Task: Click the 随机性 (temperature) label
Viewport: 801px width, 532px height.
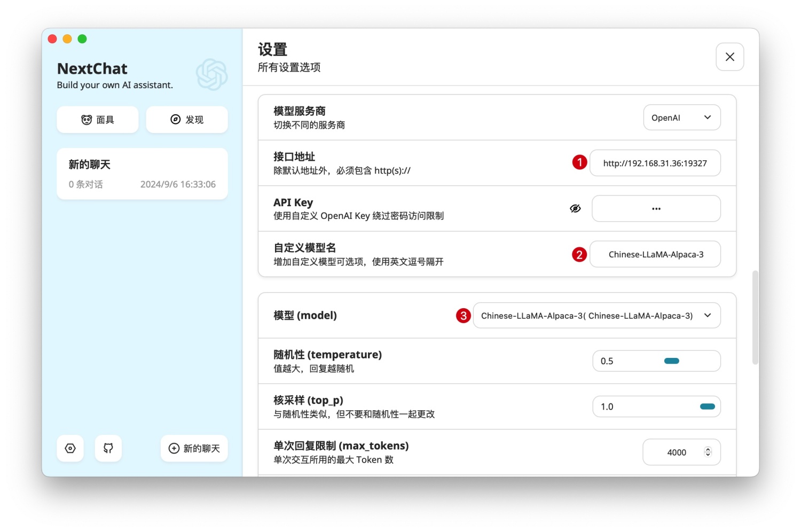Action: click(328, 355)
